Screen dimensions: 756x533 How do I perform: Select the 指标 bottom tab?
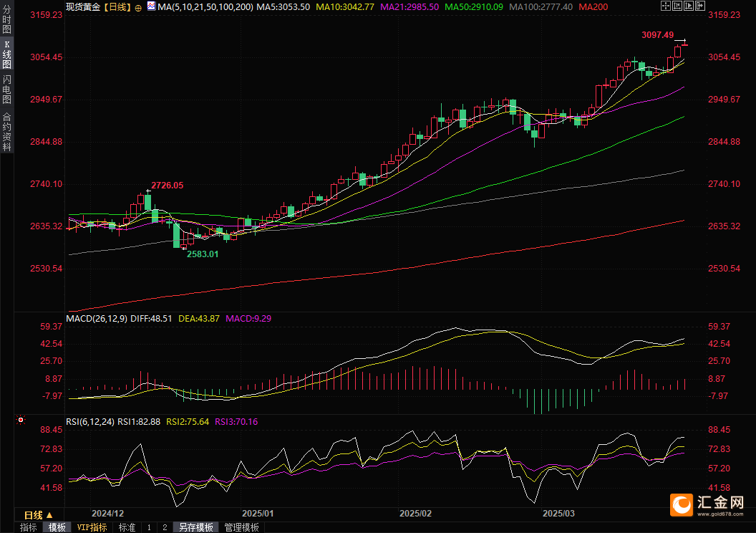(29, 527)
